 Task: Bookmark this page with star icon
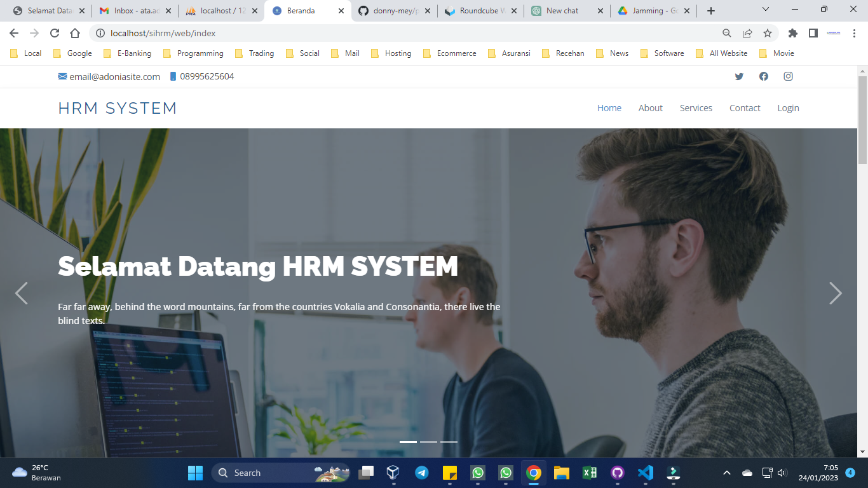click(x=768, y=33)
